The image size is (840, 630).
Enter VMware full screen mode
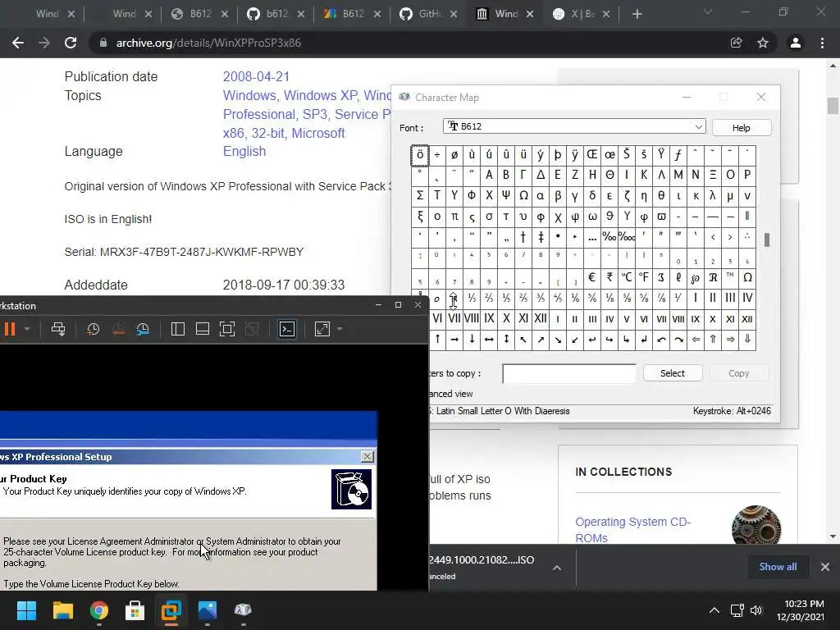227,329
